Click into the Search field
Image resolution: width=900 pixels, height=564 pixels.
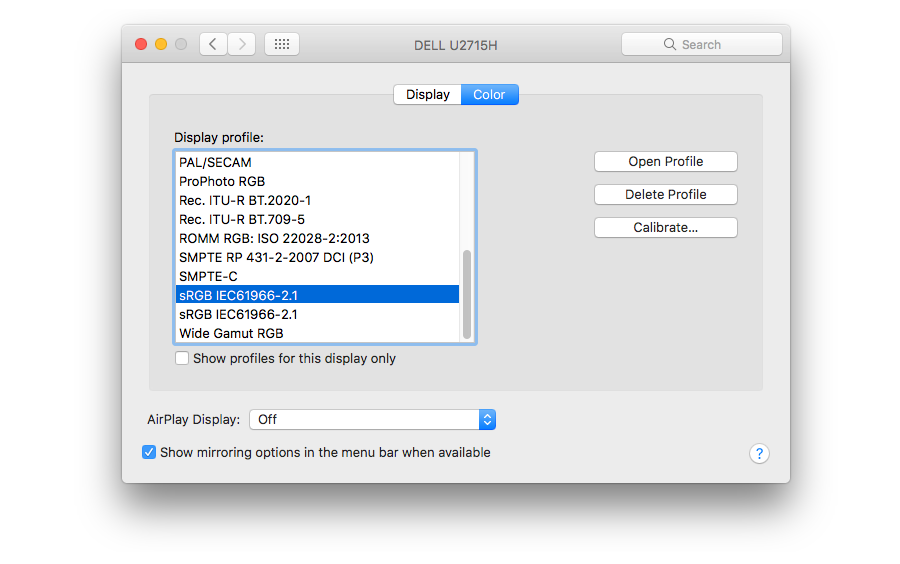click(x=702, y=44)
